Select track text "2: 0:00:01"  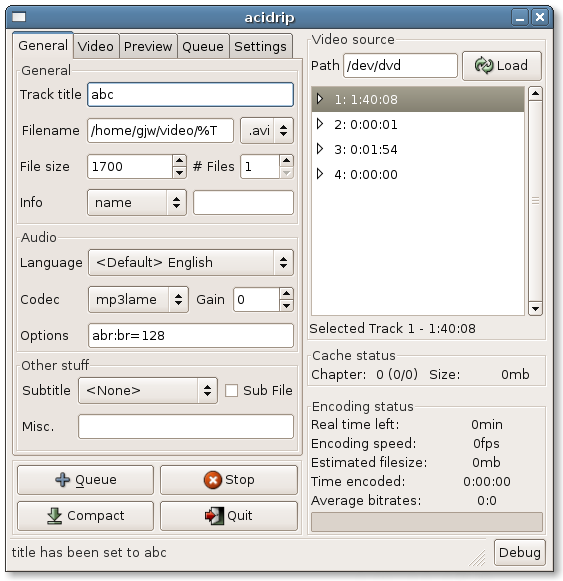[x=366, y=124]
